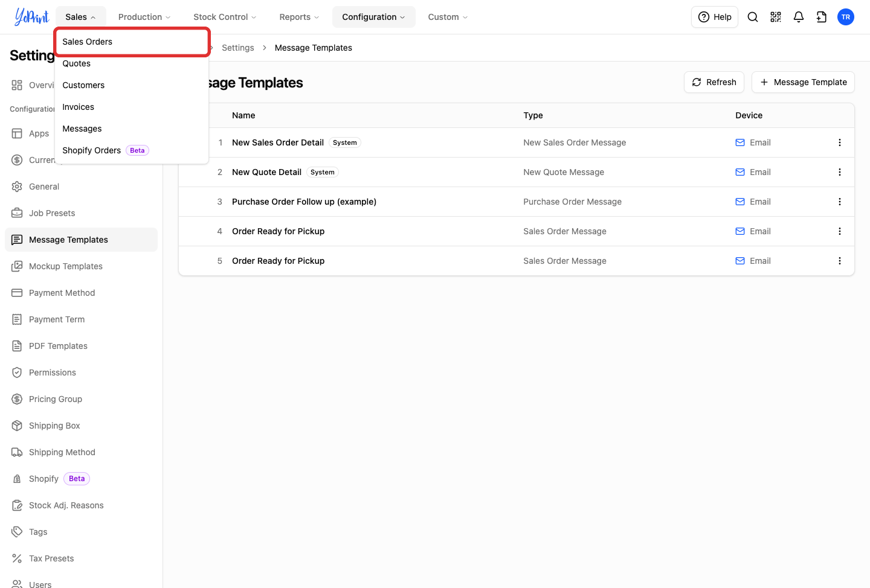Click the Mockup Templates sidebar icon
This screenshot has width=870, height=588.
pyautogui.click(x=17, y=266)
